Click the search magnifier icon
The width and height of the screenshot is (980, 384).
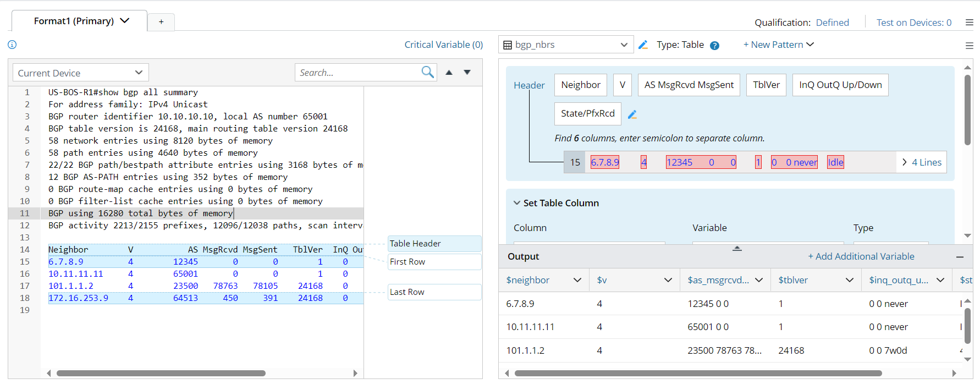[427, 72]
